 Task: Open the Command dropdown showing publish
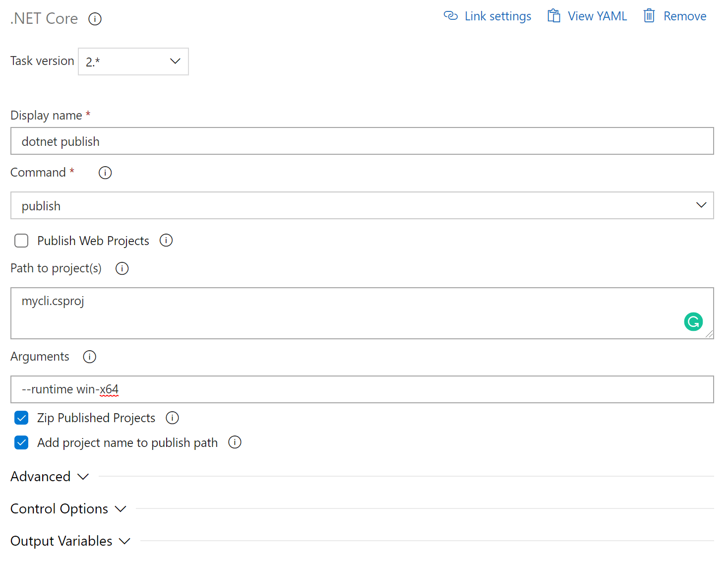tap(701, 205)
